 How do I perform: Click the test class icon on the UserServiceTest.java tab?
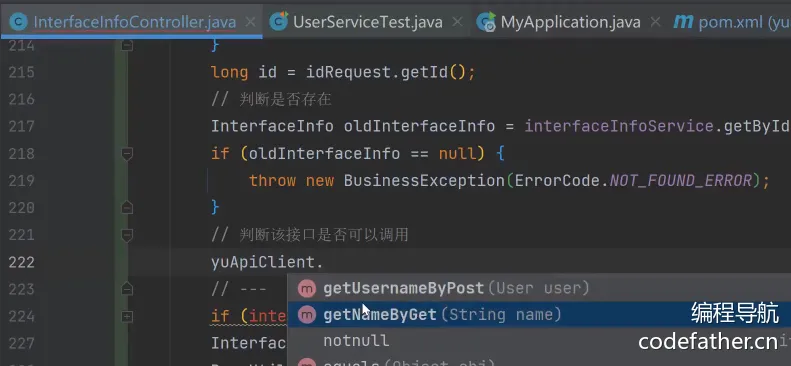pyautogui.click(x=278, y=22)
